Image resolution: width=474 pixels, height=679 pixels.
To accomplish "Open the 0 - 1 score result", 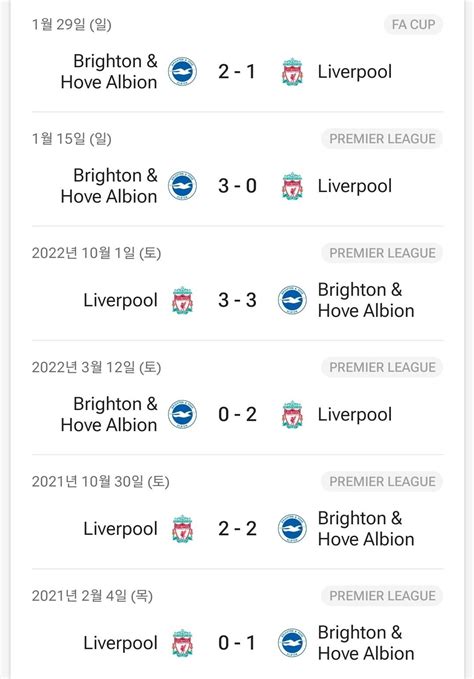I will (x=237, y=643).
